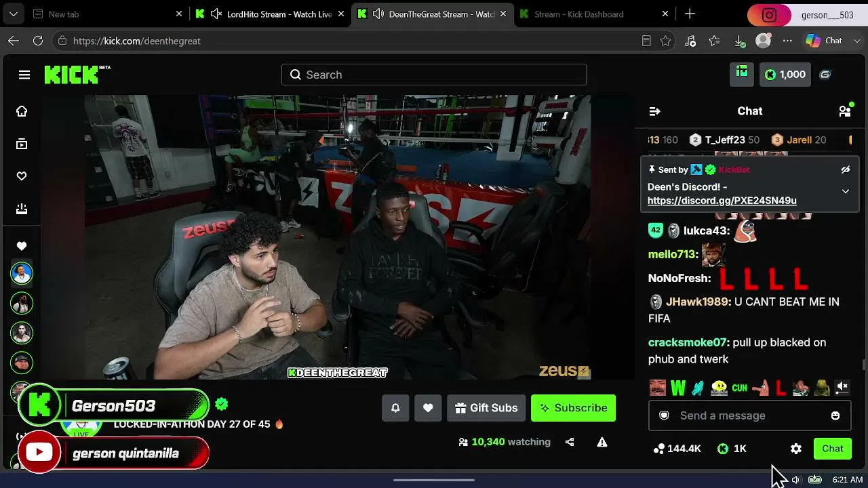Switch to the LordHito Stream tab
The height and width of the screenshot is (488, 868).
click(x=270, y=14)
